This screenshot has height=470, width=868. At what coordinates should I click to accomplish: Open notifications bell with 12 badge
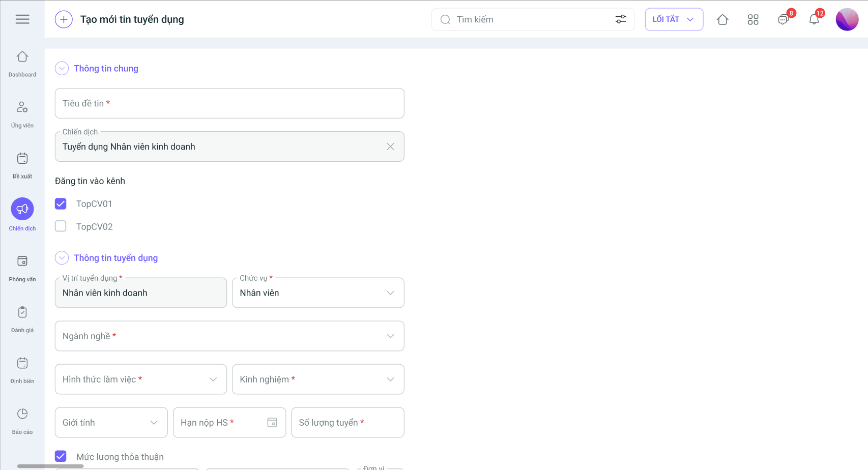(814, 19)
